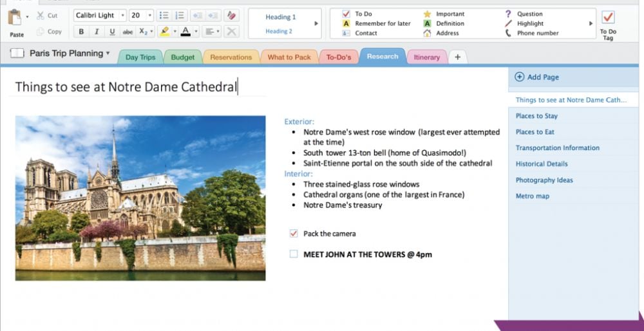Screen dimensions: 644x331
Task: Click the To Do Tag button
Action: [608, 23]
